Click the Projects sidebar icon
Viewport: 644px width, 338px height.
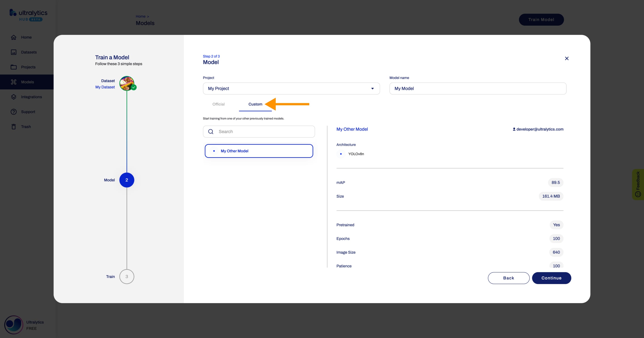pos(13,67)
